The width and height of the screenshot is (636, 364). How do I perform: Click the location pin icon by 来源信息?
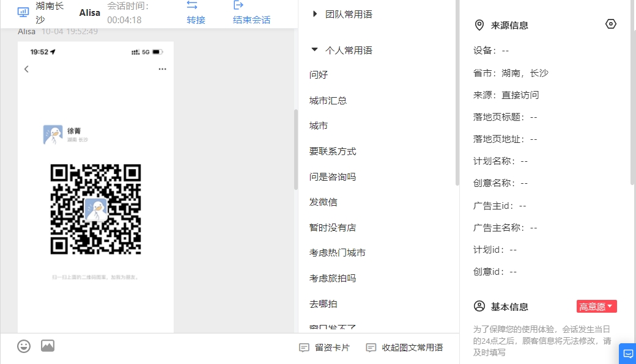click(479, 25)
